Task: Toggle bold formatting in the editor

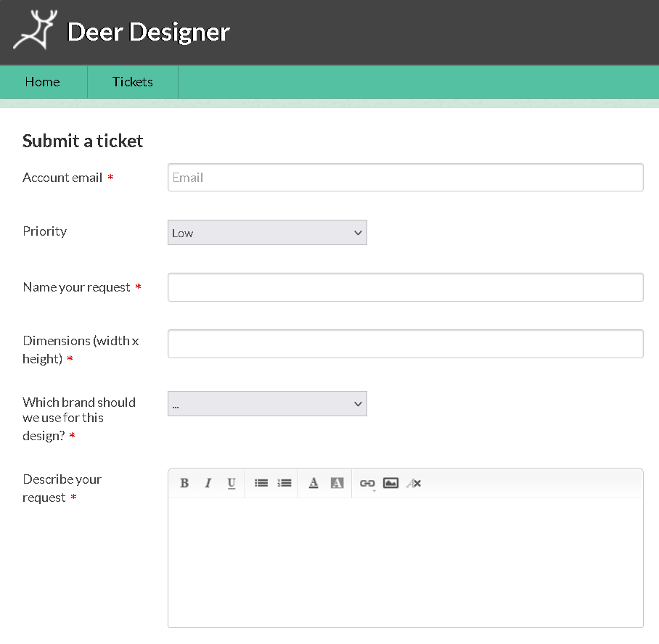Action: [184, 483]
